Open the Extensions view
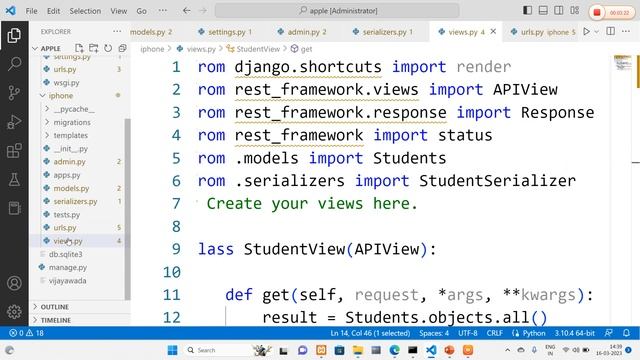This screenshot has width=640, height=360. pyautogui.click(x=14, y=151)
